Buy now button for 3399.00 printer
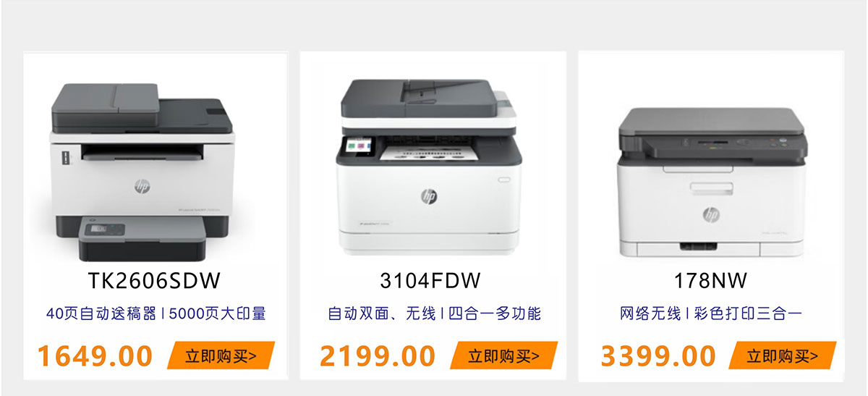The height and width of the screenshot is (396, 868). (783, 355)
